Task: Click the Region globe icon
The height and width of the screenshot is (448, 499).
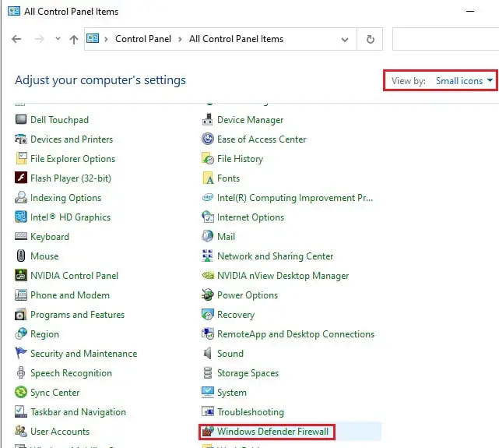Action: coord(21,333)
